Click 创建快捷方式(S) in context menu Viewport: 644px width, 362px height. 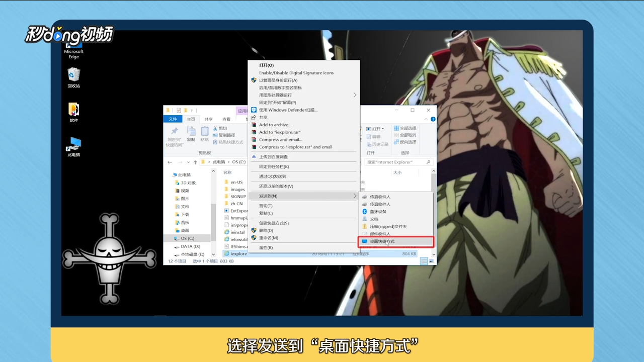pos(303,223)
